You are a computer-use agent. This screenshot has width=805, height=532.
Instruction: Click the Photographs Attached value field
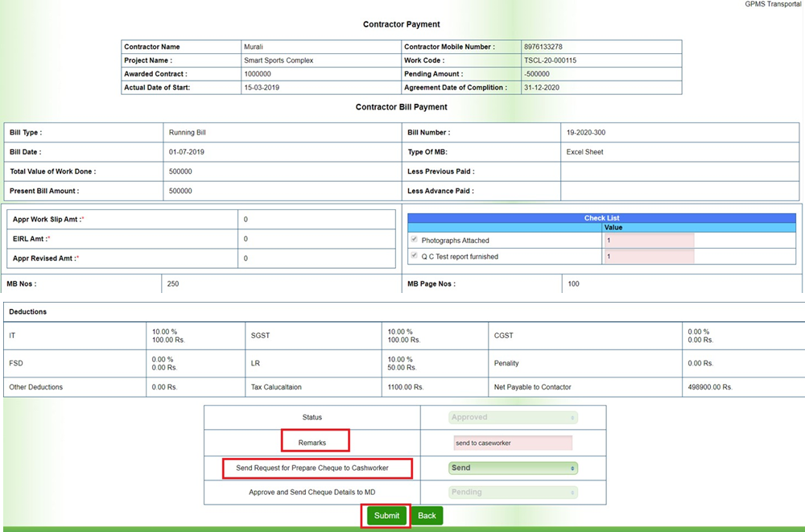pyautogui.click(x=649, y=241)
